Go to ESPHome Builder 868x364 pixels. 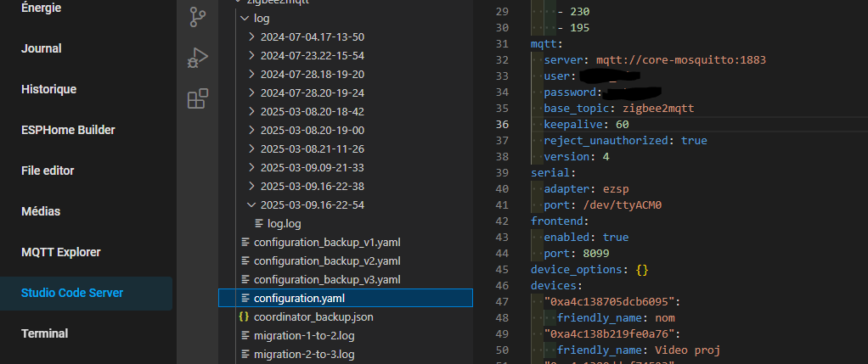click(68, 130)
